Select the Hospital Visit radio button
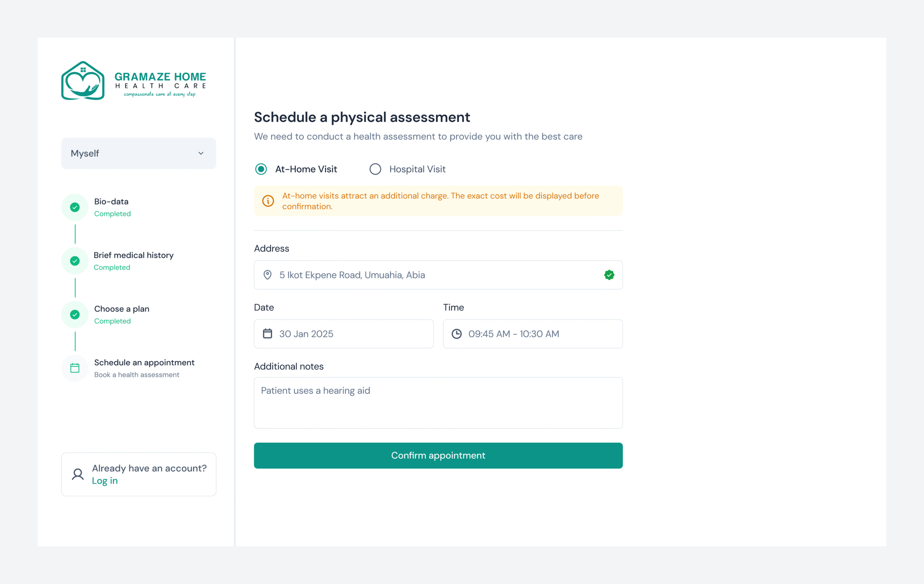The height and width of the screenshot is (584, 924). [x=375, y=169]
